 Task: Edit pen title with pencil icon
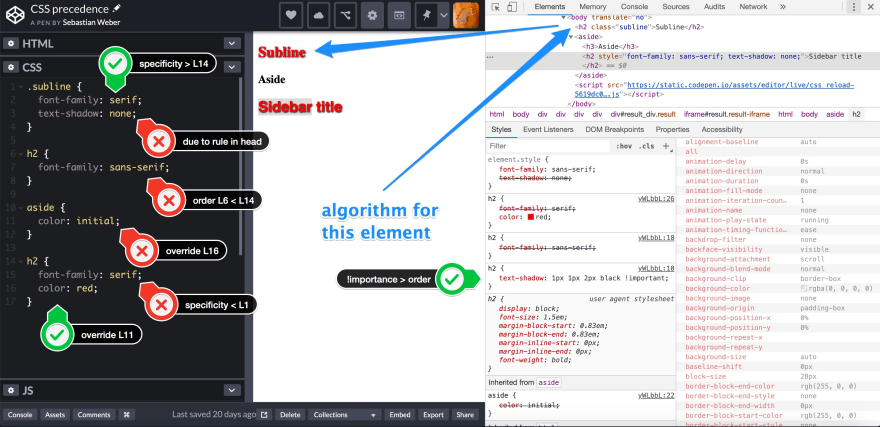click(116, 8)
